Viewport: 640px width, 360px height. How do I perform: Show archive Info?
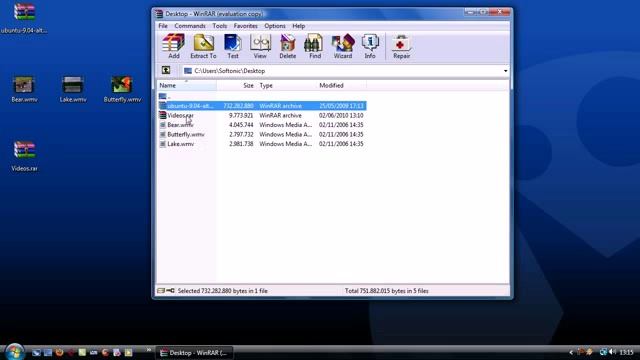(x=370, y=47)
